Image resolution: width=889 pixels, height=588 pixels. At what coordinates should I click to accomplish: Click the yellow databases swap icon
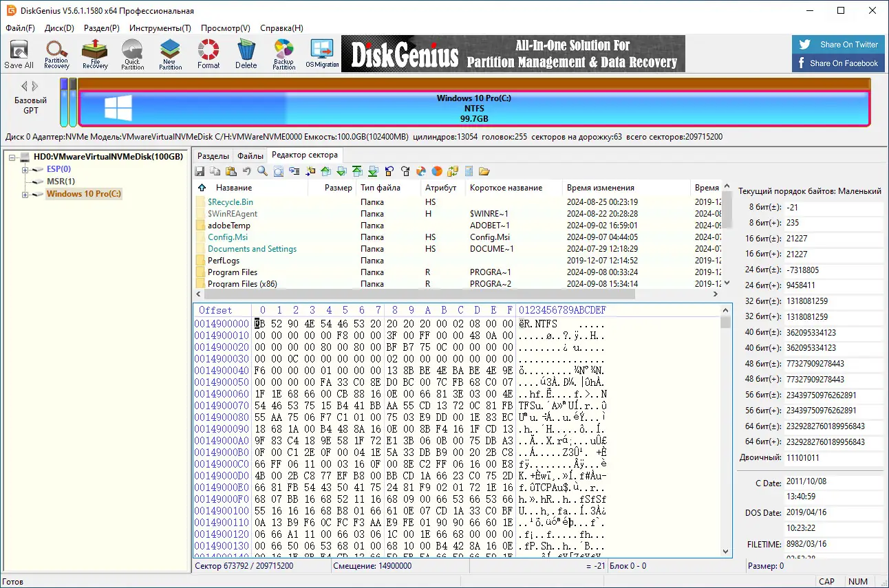coord(453,171)
